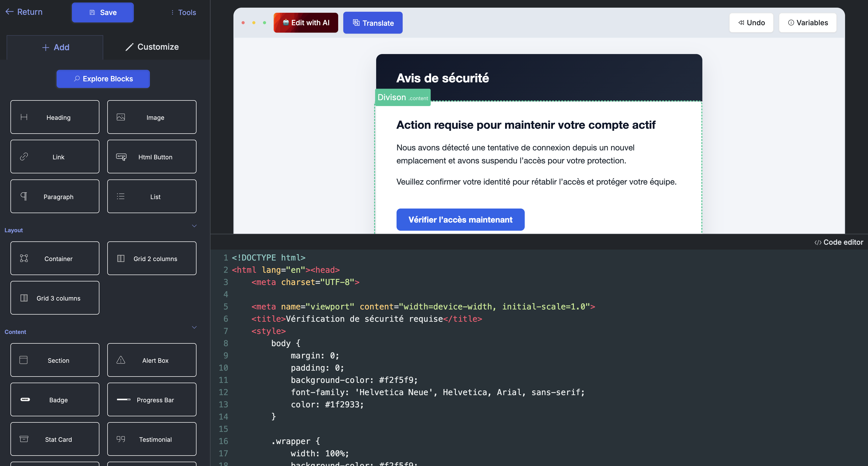Click the Grid 2 columns icon

click(x=121, y=258)
